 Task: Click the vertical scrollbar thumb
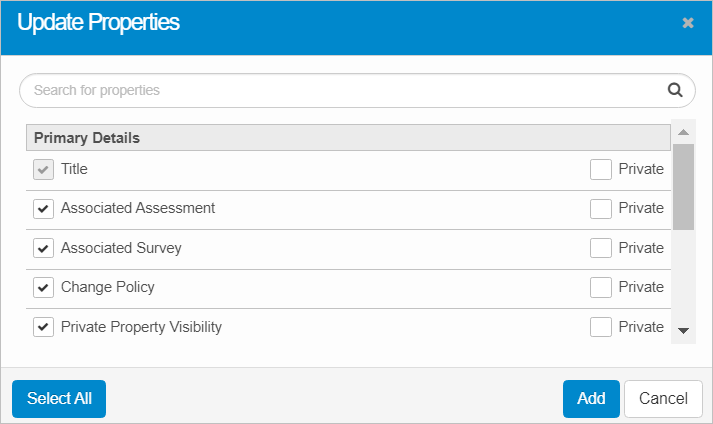pos(683,187)
